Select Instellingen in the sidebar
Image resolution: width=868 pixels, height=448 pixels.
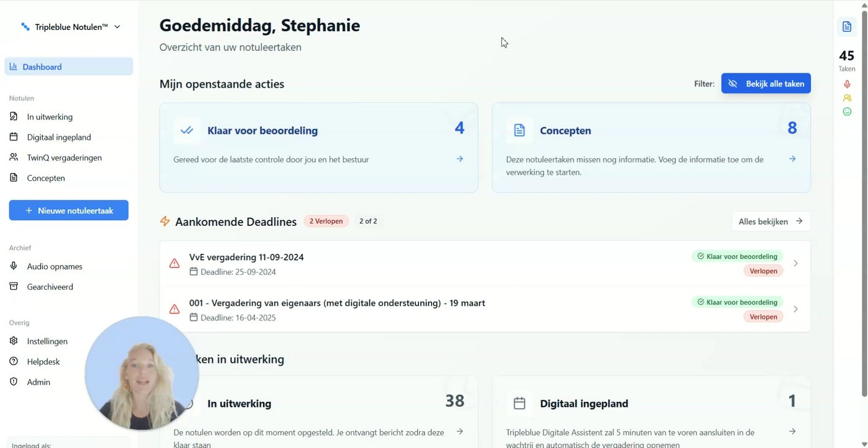47,341
